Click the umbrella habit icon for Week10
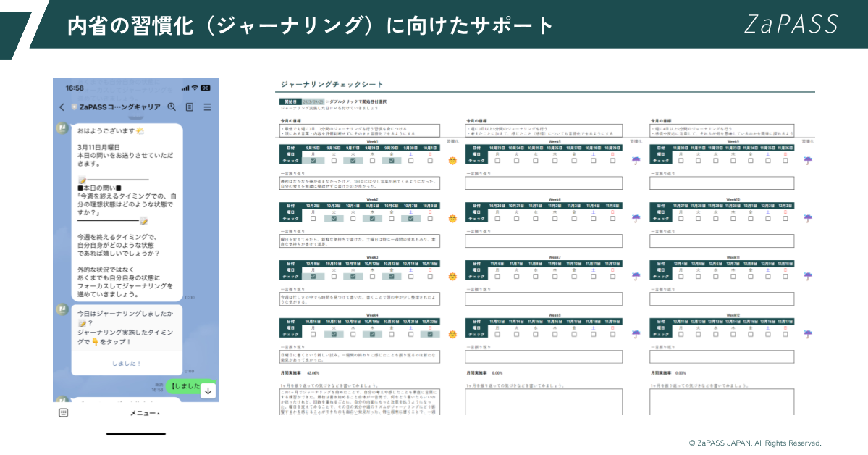Screen dimensions: 868x455 click(808, 218)
